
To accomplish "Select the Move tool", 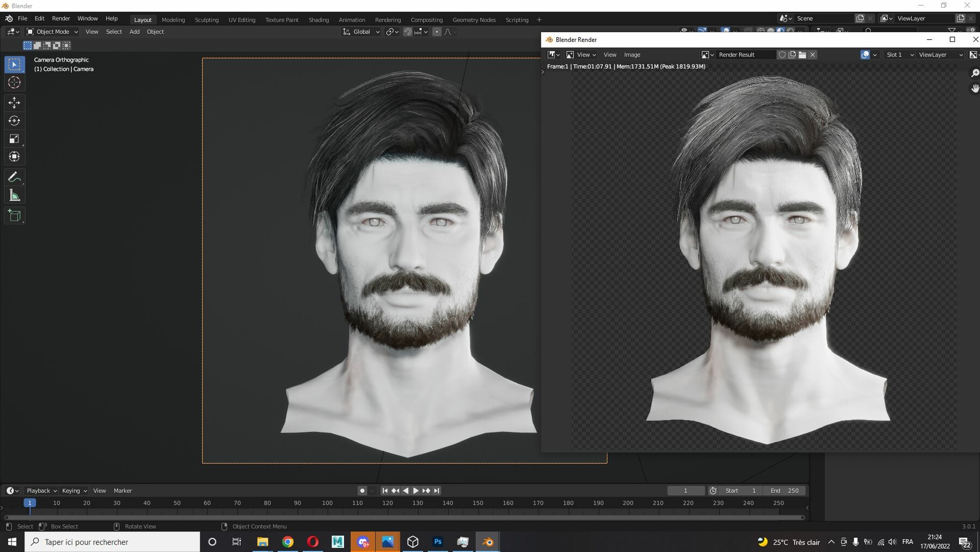I will pos(15,102).
